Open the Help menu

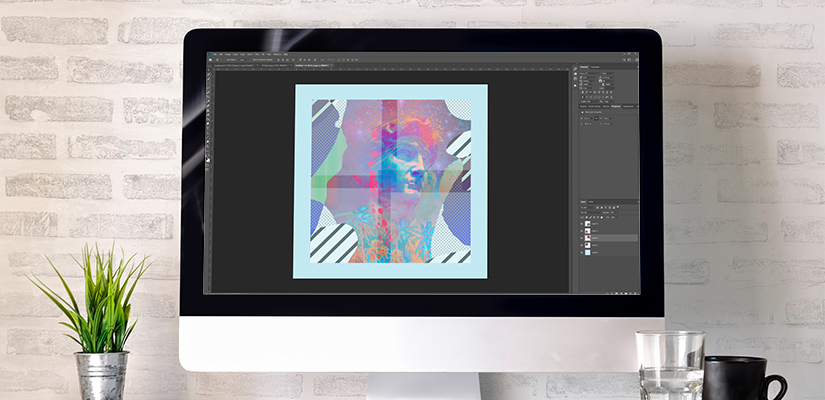286,54
